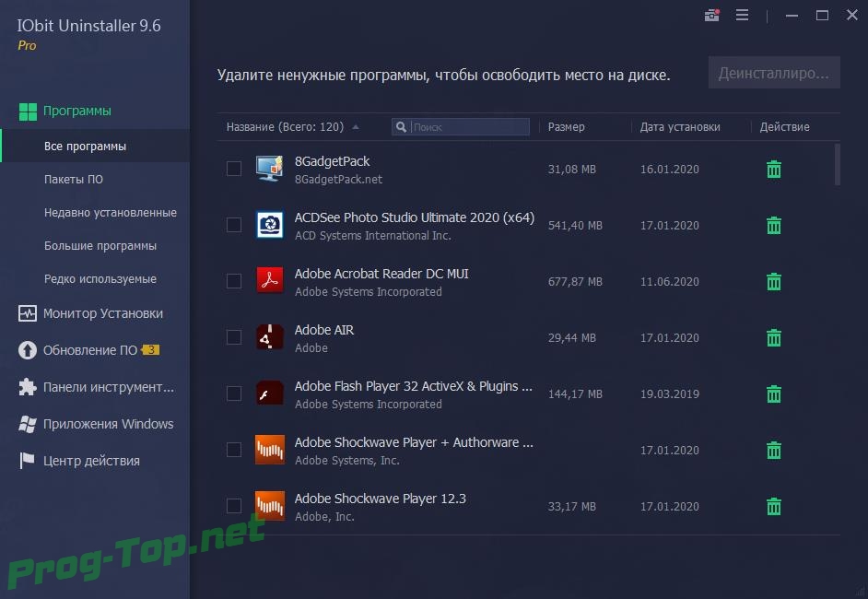Open Приложения Windows section
This screenshot has height=599, width=868.
pos(109,424)
